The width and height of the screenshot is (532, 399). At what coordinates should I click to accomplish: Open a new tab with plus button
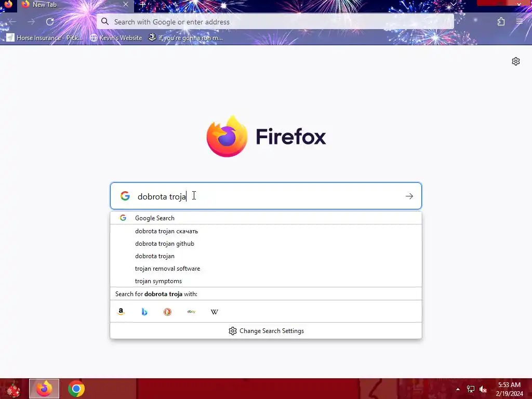[143, 5]
